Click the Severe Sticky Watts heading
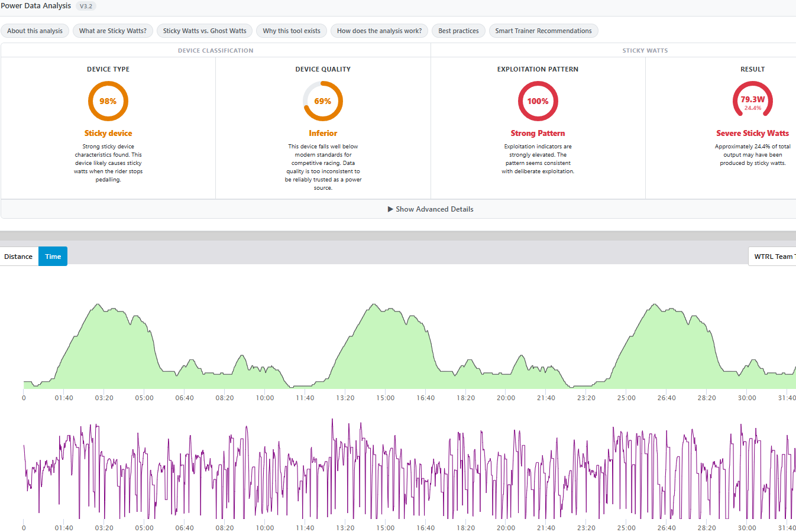 [x=753, y=133]
